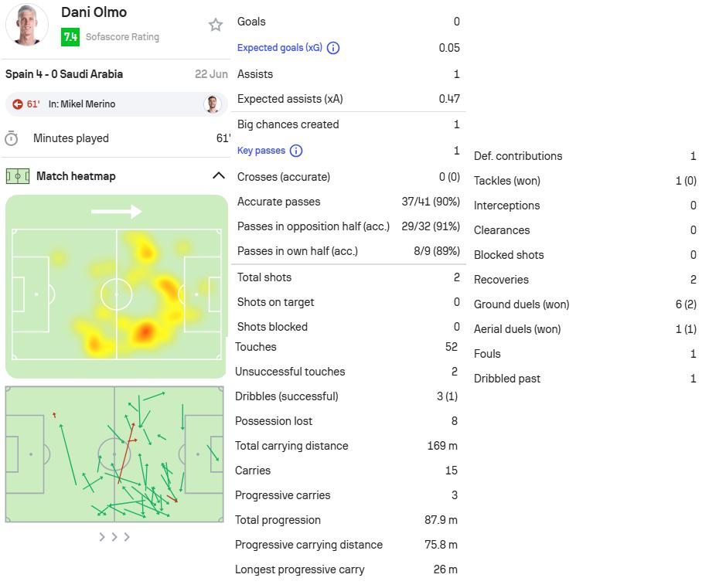Image resolution: width=709 pixels, height=588 pixels.
Task: Click Mikel Merino's small avatar
Action: coord(212,104)
